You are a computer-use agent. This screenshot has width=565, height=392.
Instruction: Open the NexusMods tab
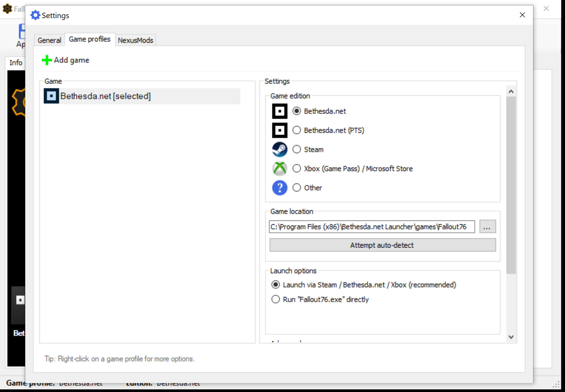click(136, 40)
